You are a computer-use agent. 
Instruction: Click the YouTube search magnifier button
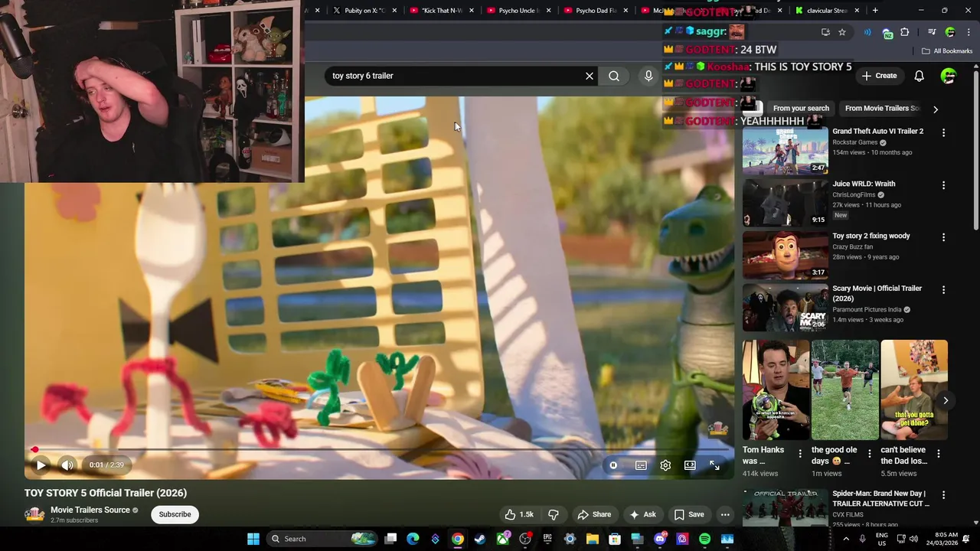pos(614,76)
